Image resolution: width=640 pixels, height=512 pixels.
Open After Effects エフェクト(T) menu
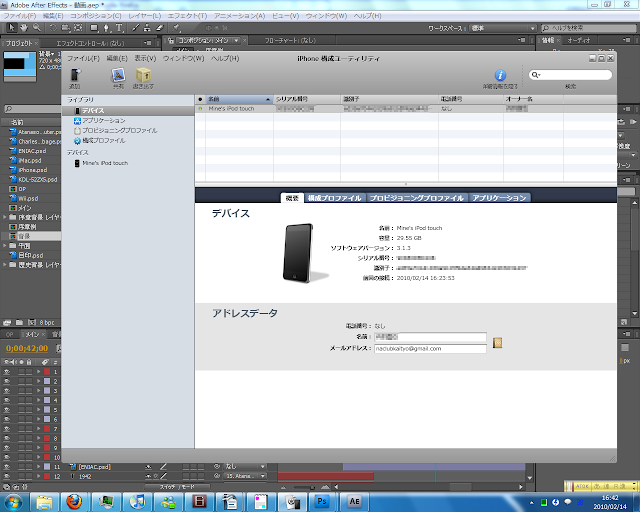(187, 16)
